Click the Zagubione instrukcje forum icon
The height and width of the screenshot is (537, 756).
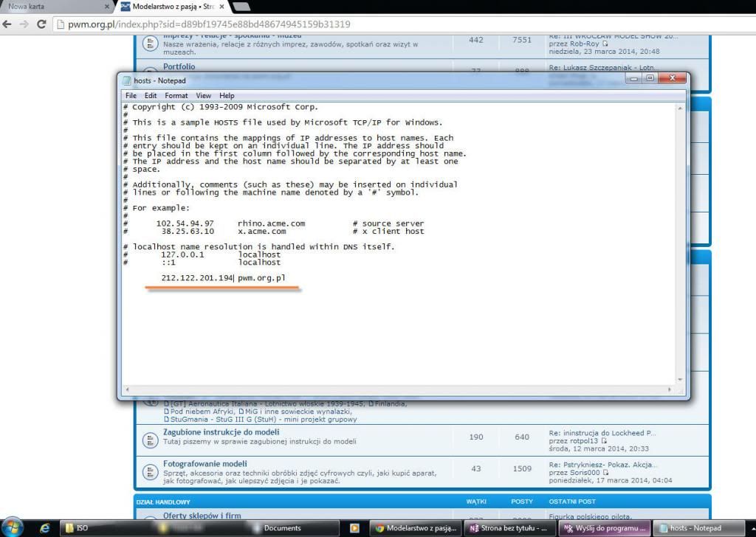[150, 437]
